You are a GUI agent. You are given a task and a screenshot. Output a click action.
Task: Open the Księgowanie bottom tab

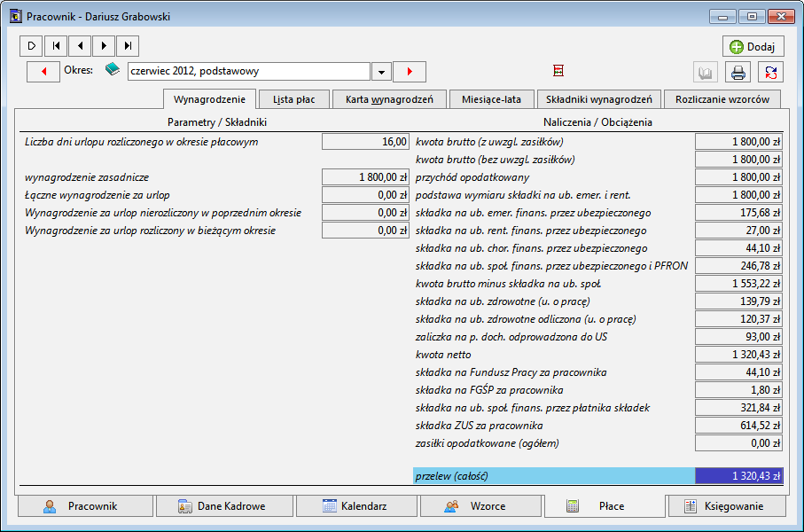pos(727,505)
